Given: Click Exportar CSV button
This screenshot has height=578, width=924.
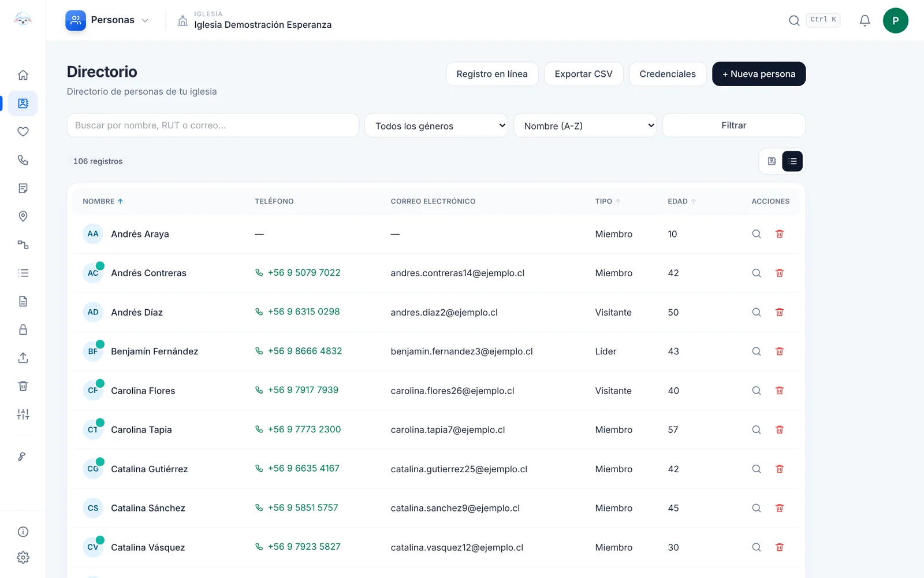Looking at the screenshot, I should click(583, 74).
